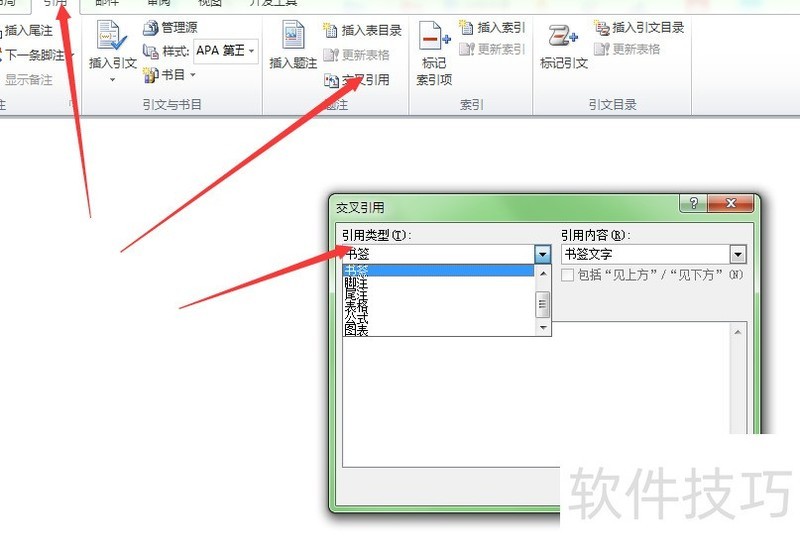
Task: Click Insert Endnote (插入尾注)
Action: 27,31
